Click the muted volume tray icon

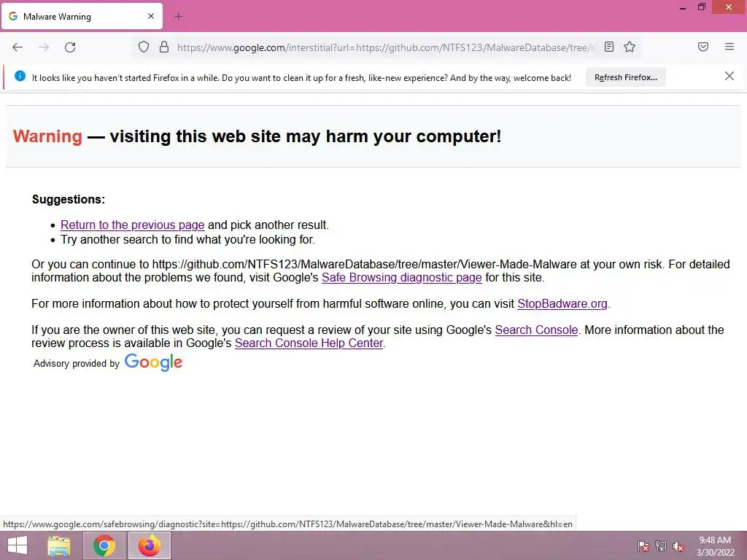pyautogui.click(x=678, y=545)
